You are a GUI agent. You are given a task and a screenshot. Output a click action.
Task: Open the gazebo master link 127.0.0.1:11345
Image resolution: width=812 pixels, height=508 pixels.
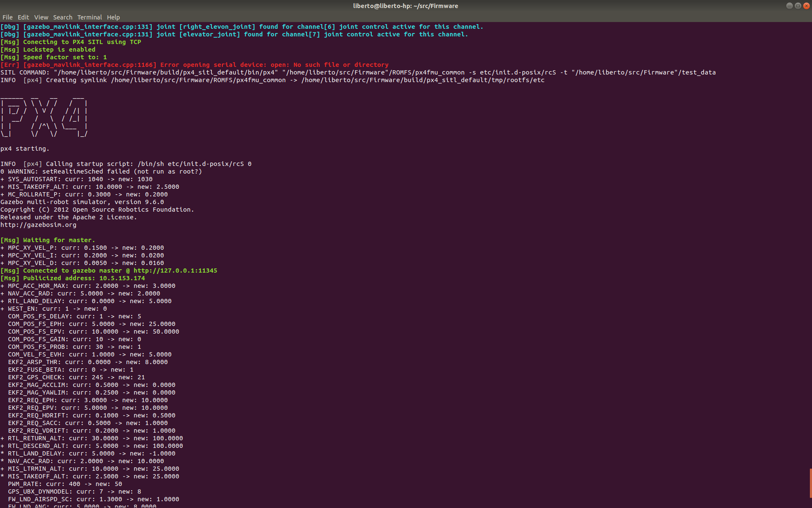point(175,270)
